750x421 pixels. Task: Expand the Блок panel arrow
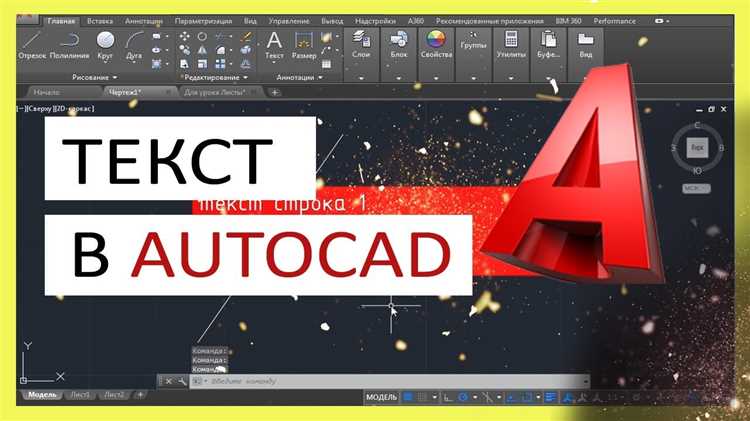point(398,78)
